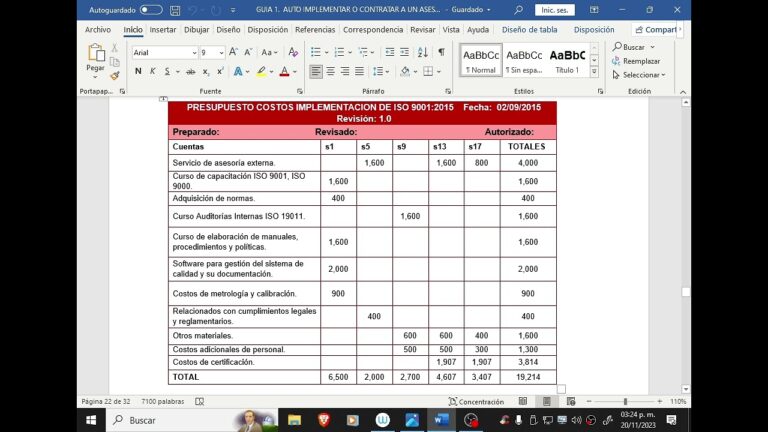The width and height of the screenshot is (768, 432).
Task: Toggle subscript formatting
Action: tap(206, 72)
